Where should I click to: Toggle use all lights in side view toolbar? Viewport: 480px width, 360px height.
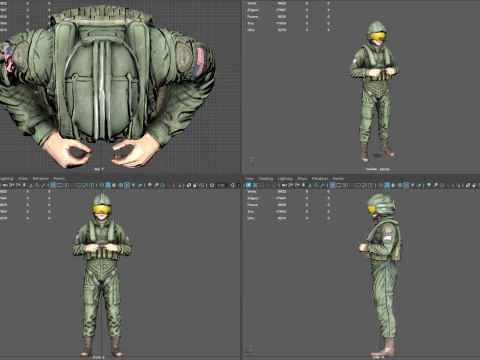point(412,185)
